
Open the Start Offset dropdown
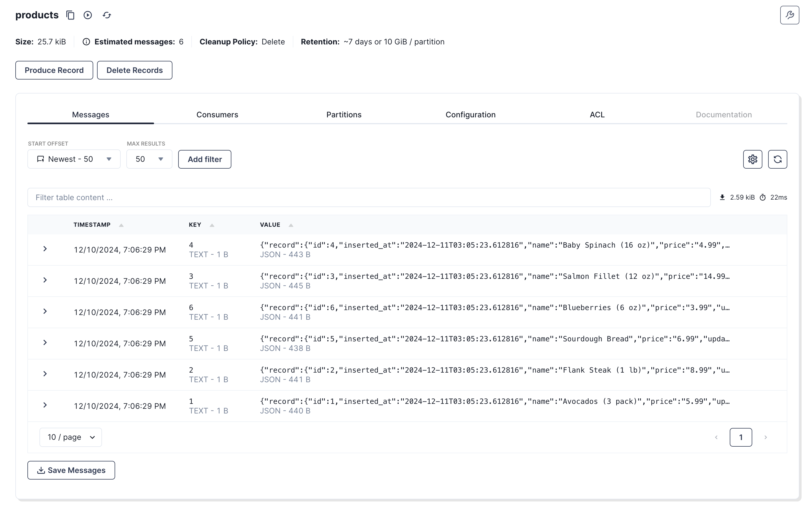tap(74, 159)
